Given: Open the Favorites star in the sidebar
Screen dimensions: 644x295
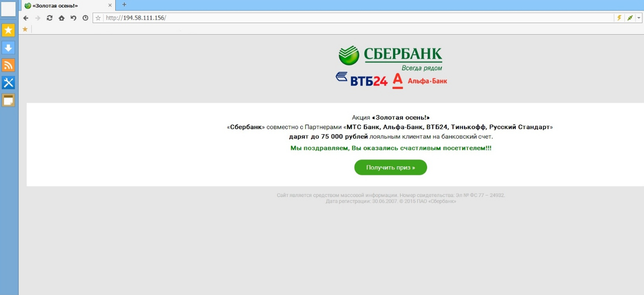Looking at the screenshot, I should (9, 30).
